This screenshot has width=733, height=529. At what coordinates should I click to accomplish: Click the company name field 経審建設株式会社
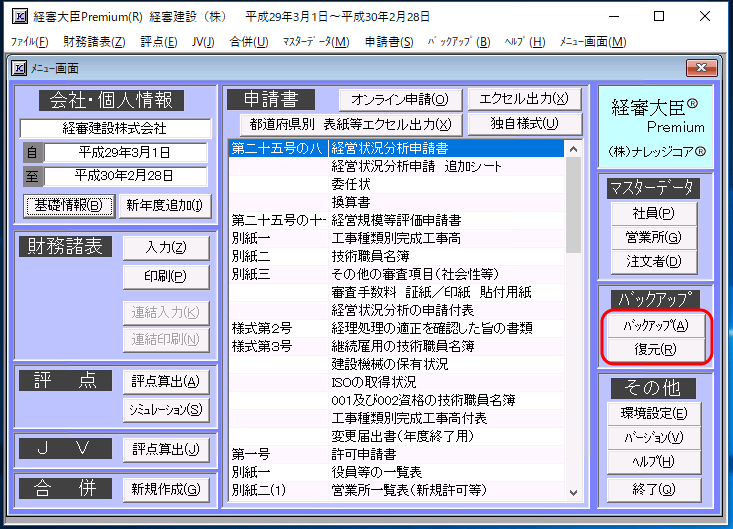pyautogui.click(x=115, y=129)
